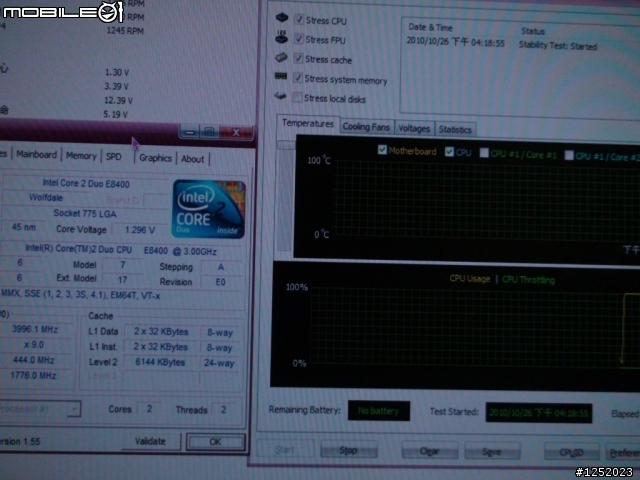Open the Mainboard tab in CPU-Z

tap(37, 155)
